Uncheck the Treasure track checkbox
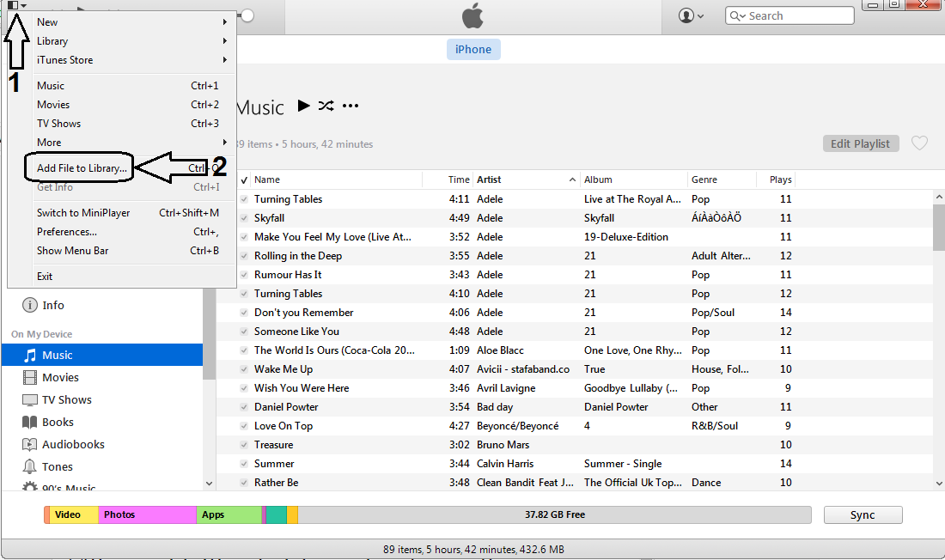Screen dimensions: 945x560 click(x=244, y=444)
